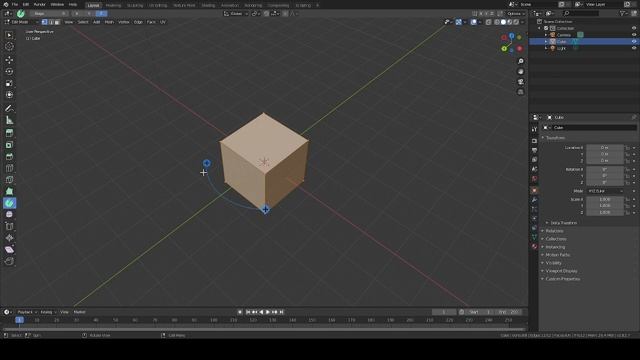Open the Playback dropdown in timeline
Image resolution: width=640 pixels, height=360 pixels.
[x=27, y=312]
